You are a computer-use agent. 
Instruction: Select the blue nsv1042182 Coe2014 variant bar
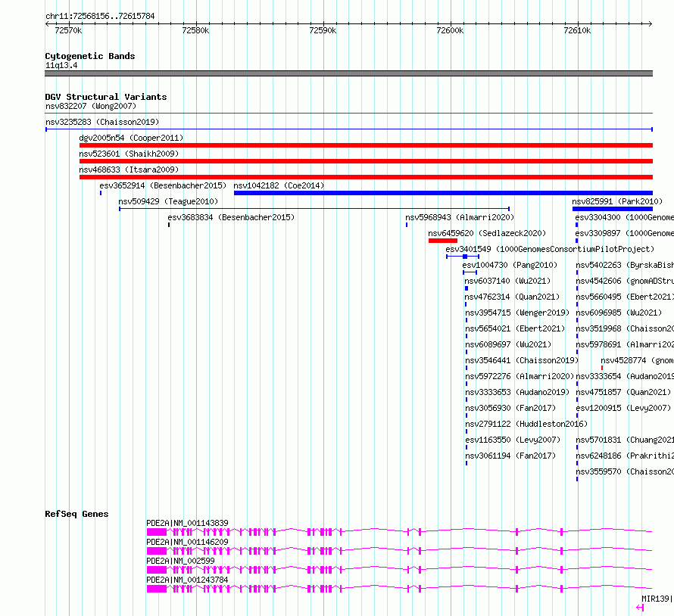[x=443, y=193]
